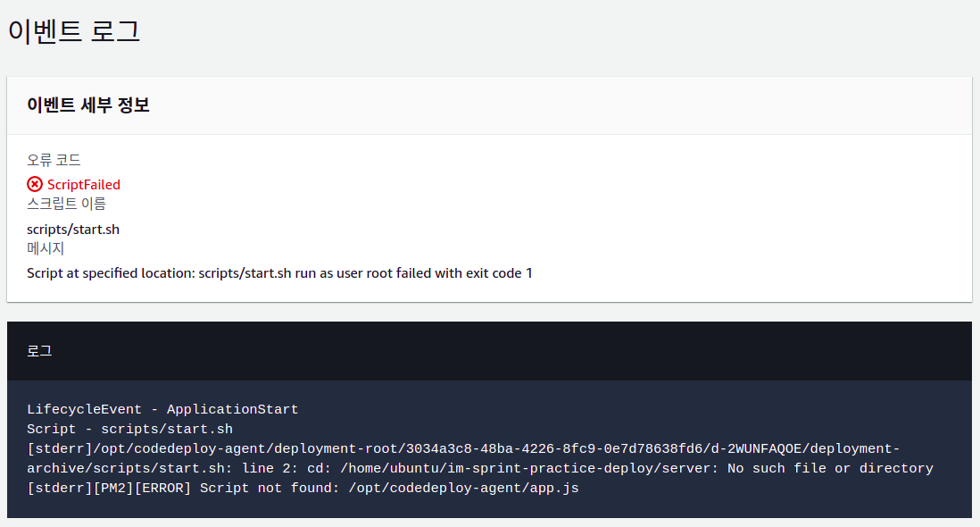Click the 오류 코드 label
This screenshot has width=980, height=527.
pos(54,160)
